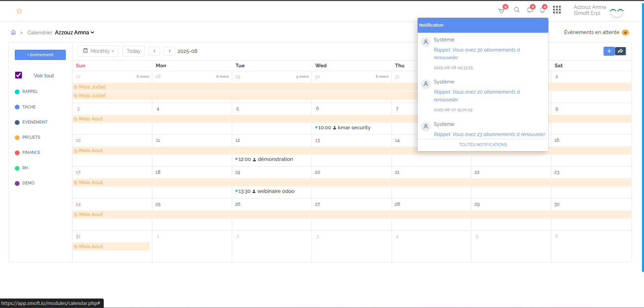
Task: Click the search magnifier icon
Action: (517, 10)
